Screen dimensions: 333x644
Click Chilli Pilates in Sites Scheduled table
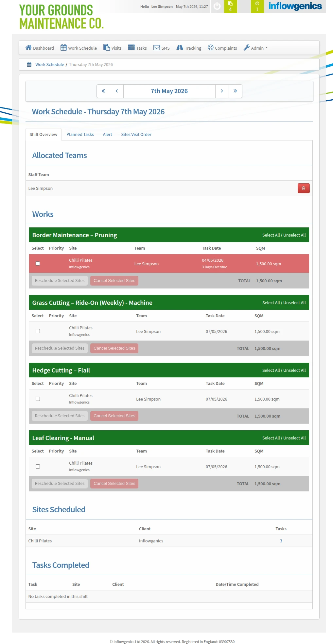pos(40,541)
